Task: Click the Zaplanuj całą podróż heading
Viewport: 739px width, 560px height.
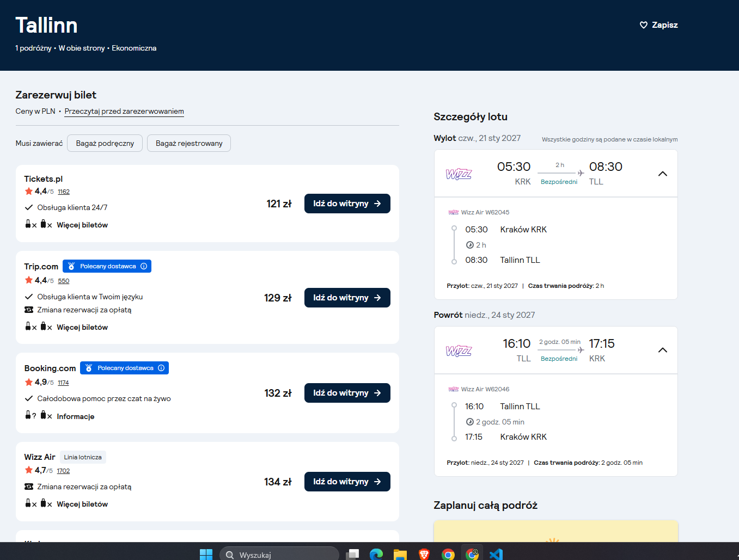Action: [485, 505]
